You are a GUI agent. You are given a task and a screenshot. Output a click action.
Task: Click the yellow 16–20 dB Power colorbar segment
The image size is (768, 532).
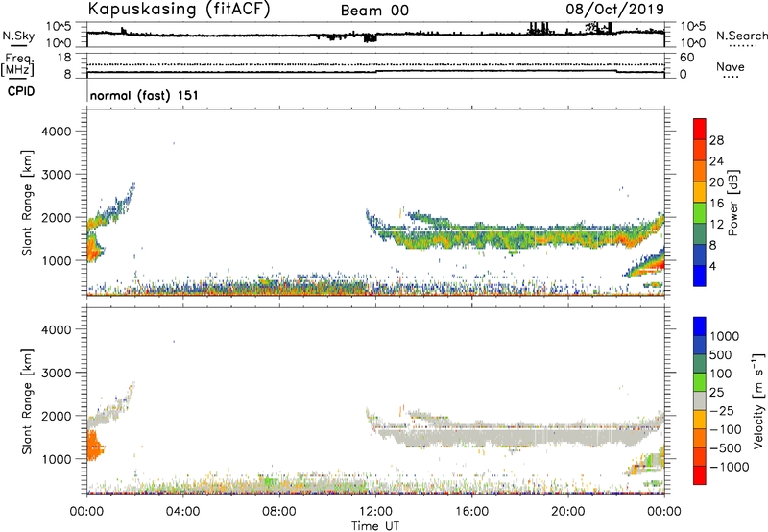pos(700,192)
